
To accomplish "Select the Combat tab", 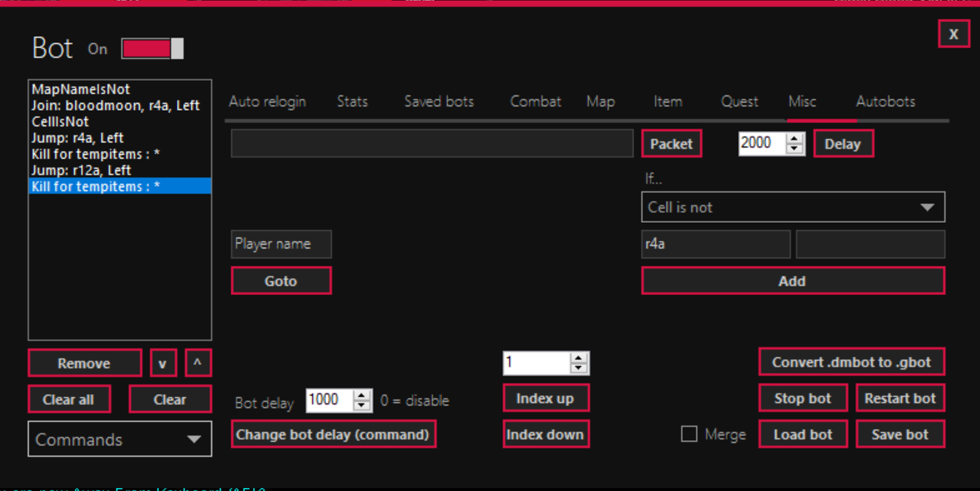I will [535, 102].
